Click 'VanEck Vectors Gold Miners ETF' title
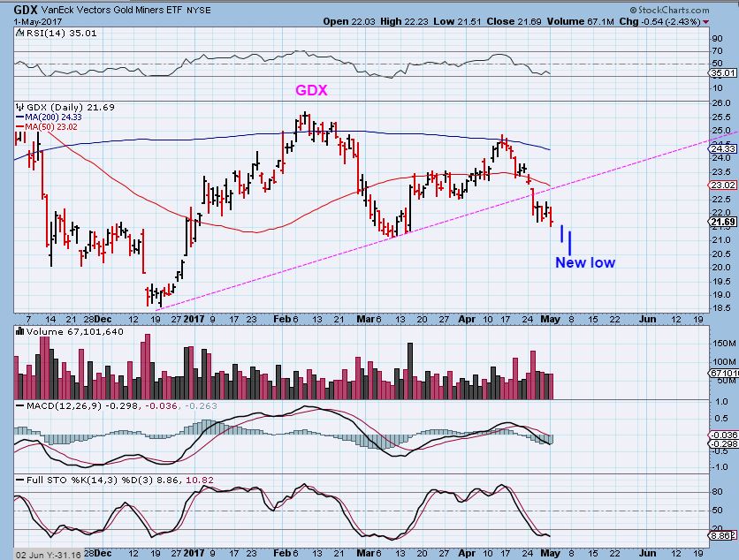The height and width of the screenshot is (560, 739). click(x=111, y=10)
